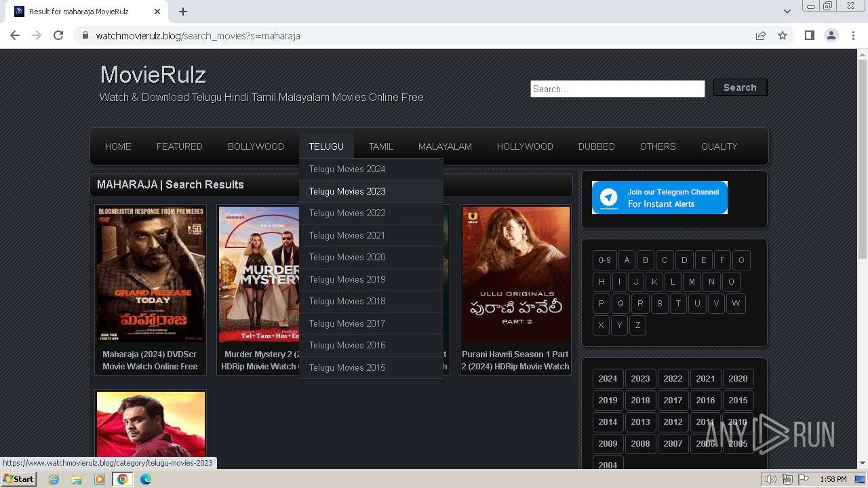
Task: Open the network tray icon
Action: pyautogui.click(x=787, y=479)
